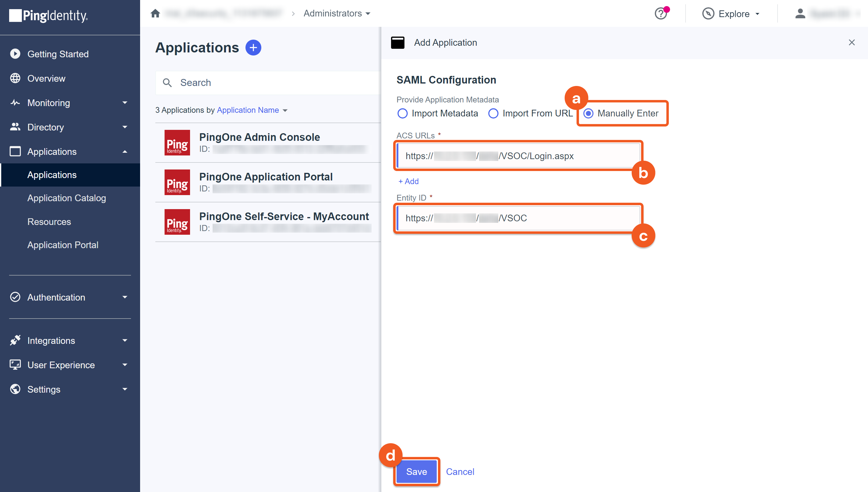Click the Explore compass icon
The image size is (868, 492).
point(708,14)
